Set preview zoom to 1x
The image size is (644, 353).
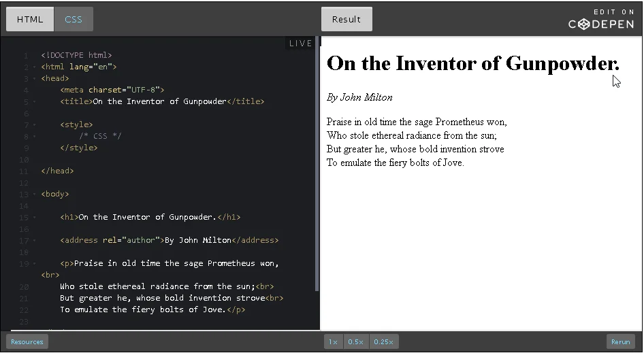332,342
